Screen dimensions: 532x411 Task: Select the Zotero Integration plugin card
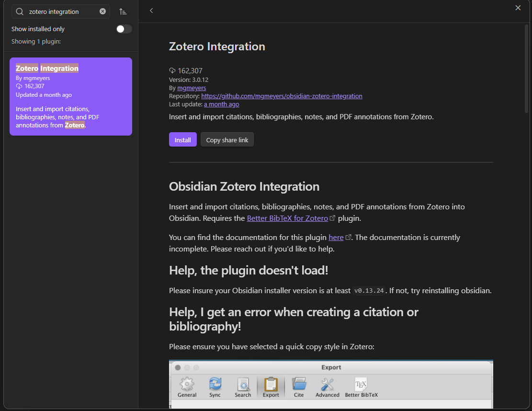pyautogui.click(x=71, y=96)
